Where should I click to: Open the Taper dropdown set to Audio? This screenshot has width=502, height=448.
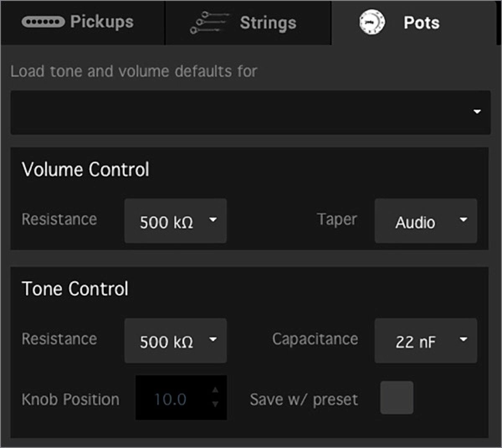pyautogui.click(x=425, y=221)
